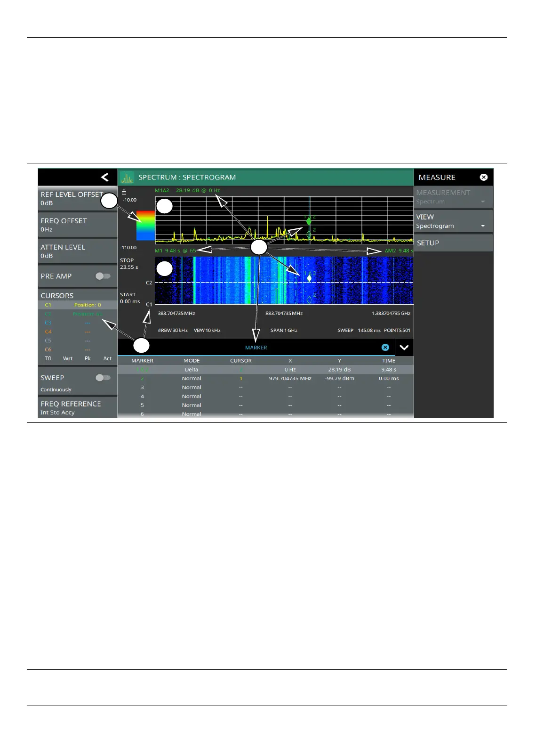560x745 pixels.
Task: Select cursor C4 row
Action: [77, 332]
